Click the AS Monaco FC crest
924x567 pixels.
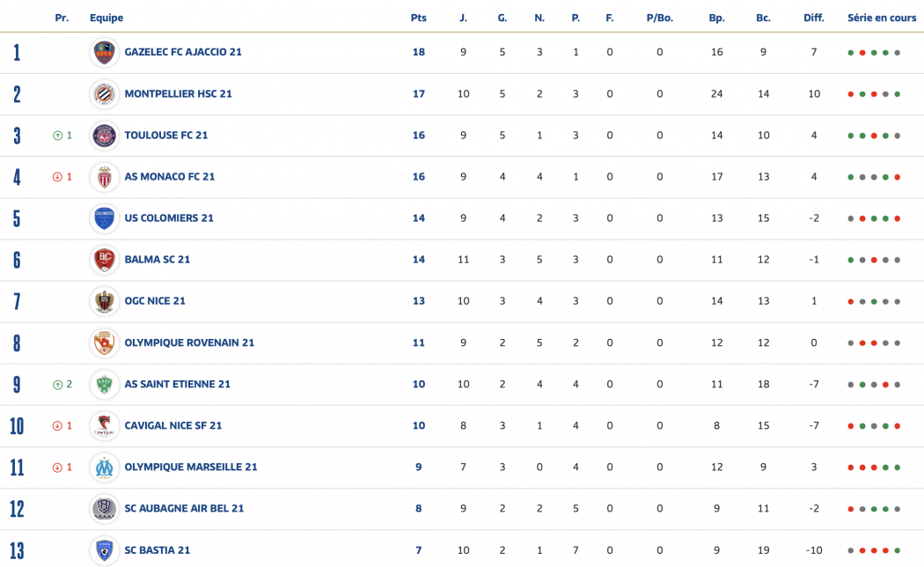coord(105,177)
